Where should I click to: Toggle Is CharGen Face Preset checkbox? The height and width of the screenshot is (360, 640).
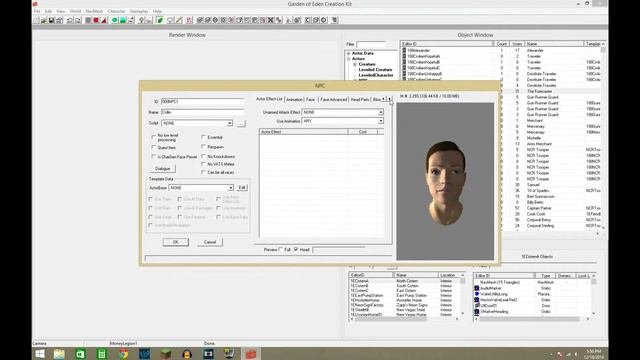154,157
